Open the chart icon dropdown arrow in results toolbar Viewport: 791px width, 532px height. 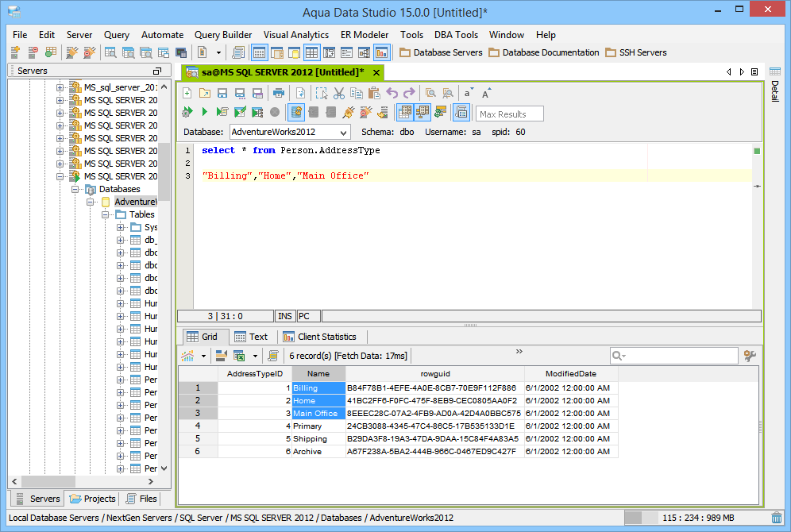[203, 356]
